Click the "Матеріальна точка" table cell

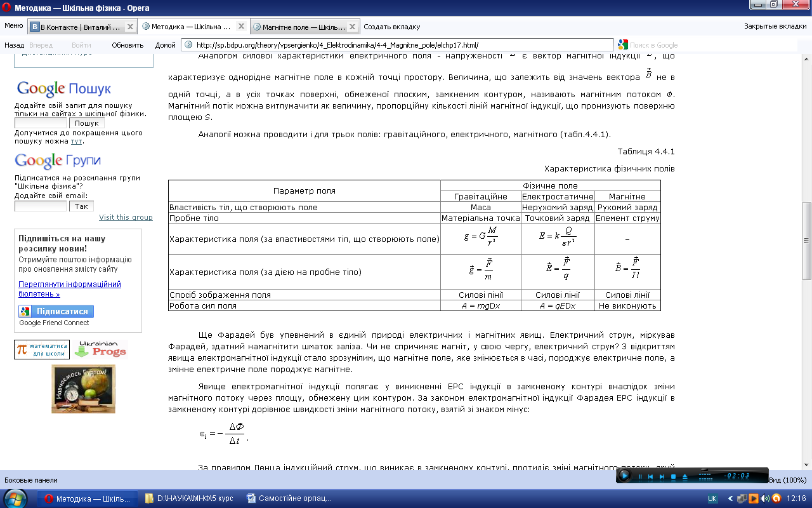pos(480,218)
